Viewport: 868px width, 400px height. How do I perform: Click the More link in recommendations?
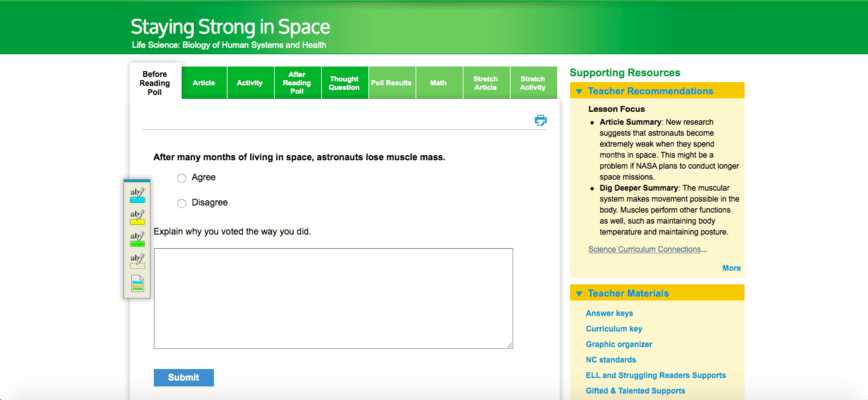click(x=731, y=268)
